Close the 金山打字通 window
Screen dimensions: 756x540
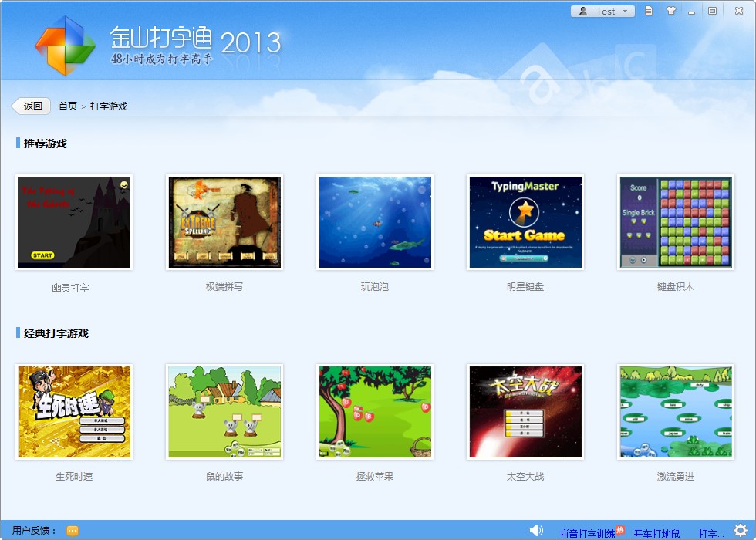coord(739,11)
